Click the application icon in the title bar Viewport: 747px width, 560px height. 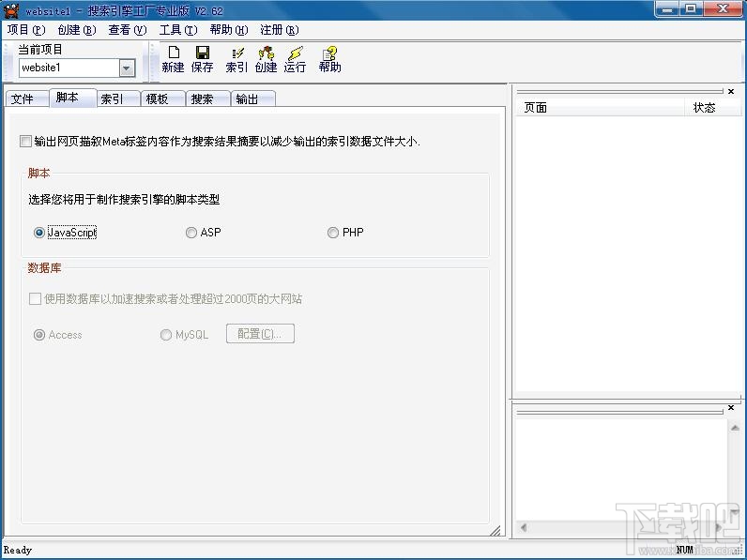(11, 10)
